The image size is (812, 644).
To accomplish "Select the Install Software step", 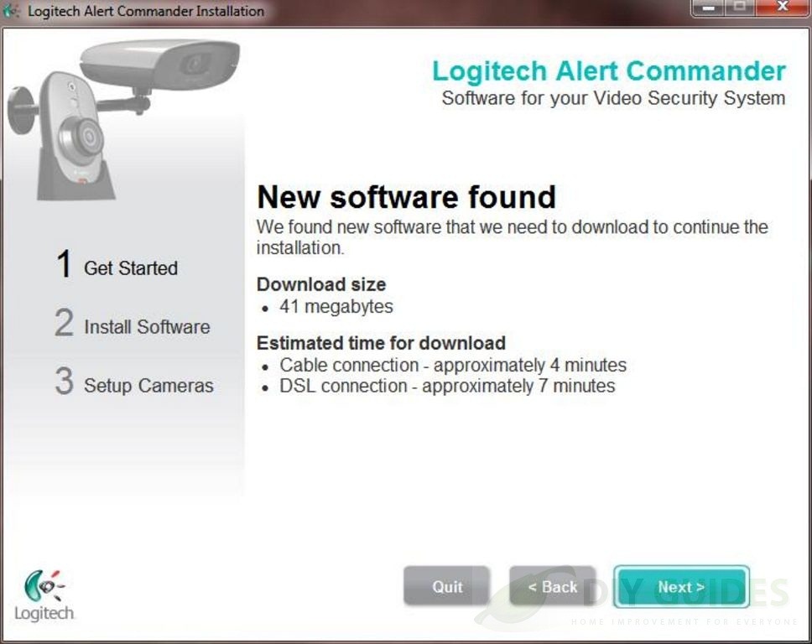I will point(147,327).
